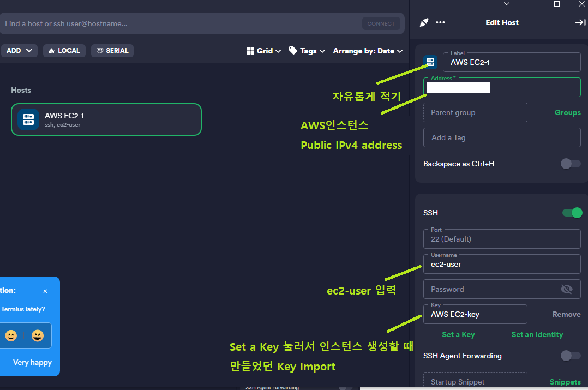Open the Groups link
The width and height of the screenshot is (588, 390).
[x=567, y=112]
